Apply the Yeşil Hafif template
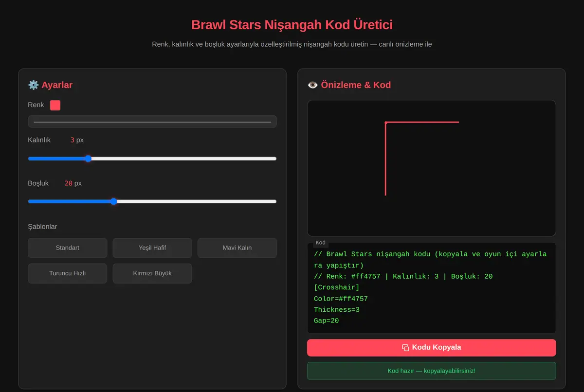The height and width of the screenshot is (392, 584). [152, 248]
